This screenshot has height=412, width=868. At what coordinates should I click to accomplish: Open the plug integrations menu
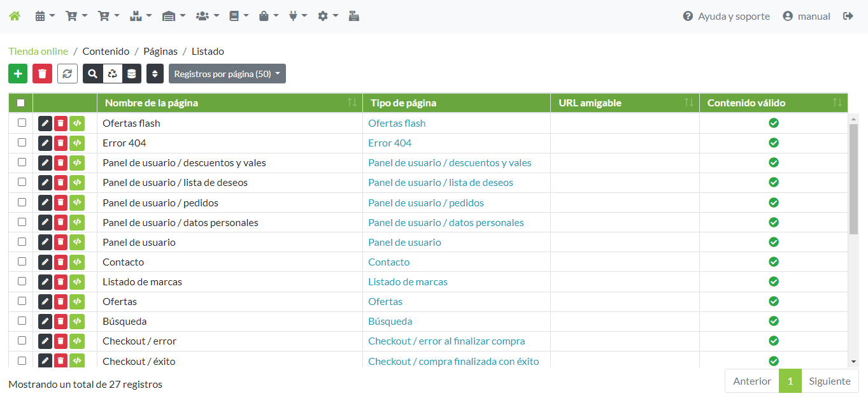(297, 17)
